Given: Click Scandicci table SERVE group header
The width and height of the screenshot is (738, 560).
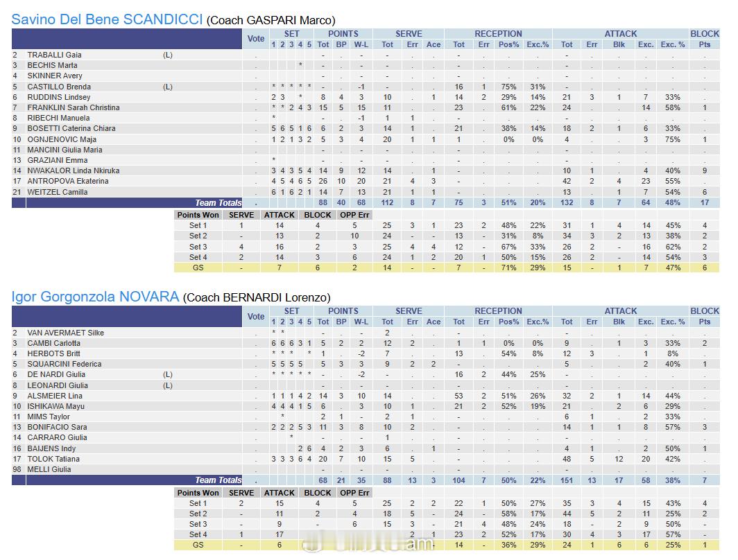Looking at the screenshot, I should point(409,34).
